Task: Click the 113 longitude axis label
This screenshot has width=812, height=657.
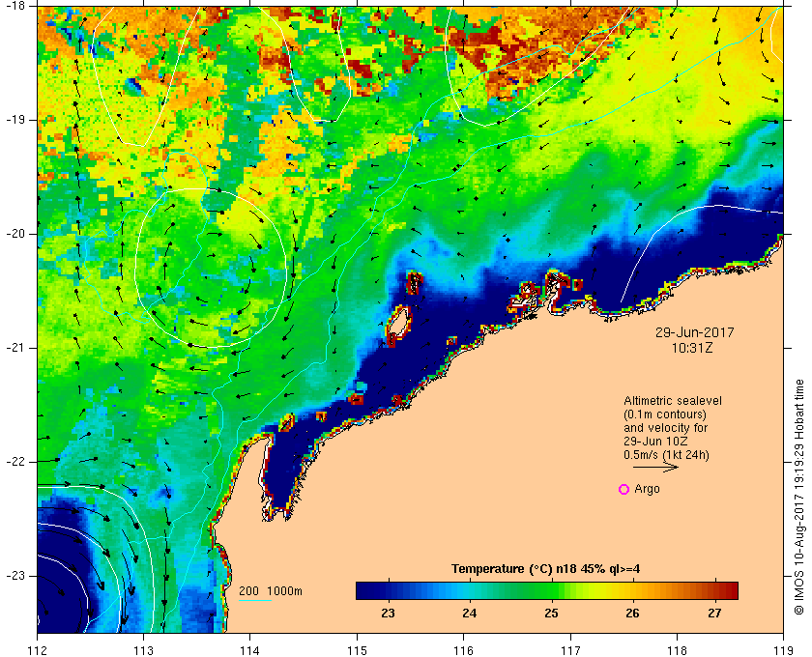Action: [x=143, y=649]
